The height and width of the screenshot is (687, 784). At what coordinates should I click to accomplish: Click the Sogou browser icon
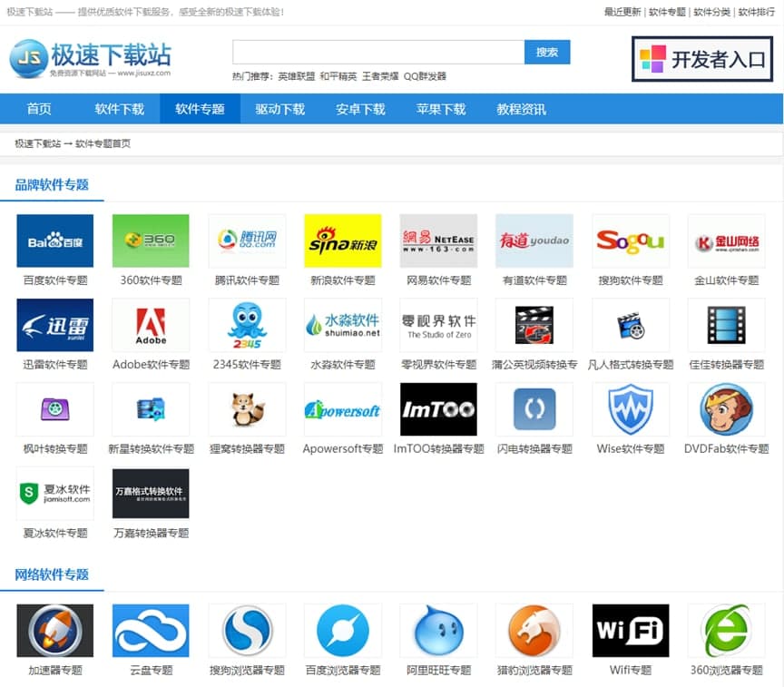pos(247,631)
